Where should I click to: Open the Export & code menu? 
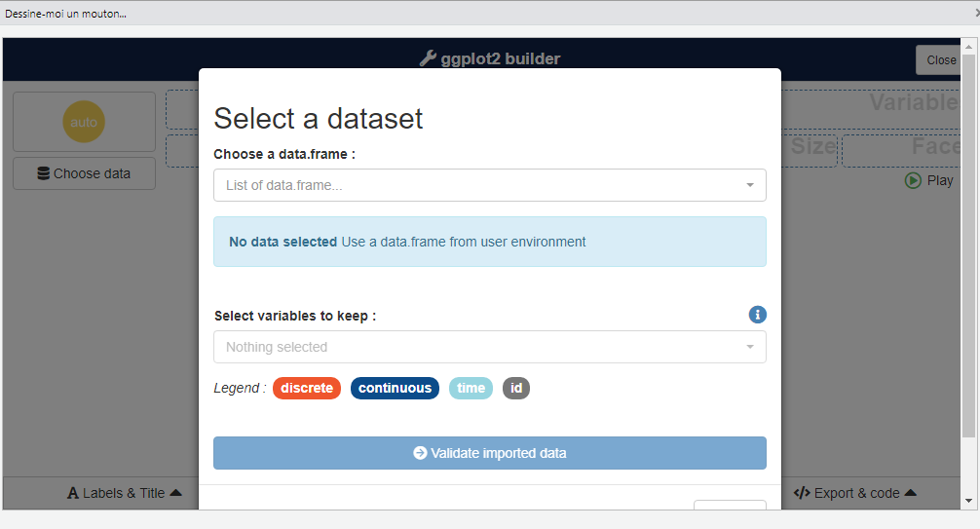tap(854, 493)
